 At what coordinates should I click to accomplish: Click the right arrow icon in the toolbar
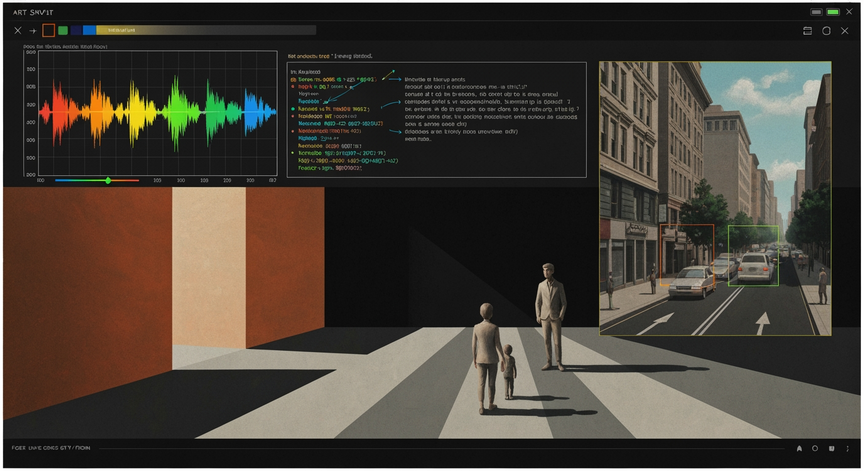pyautogui.click(x=33, y=31)
